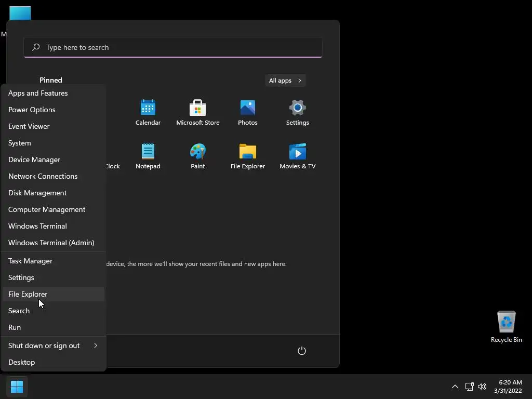
Task: Choose Run from the context menu
Action: [x=54, y=327]
